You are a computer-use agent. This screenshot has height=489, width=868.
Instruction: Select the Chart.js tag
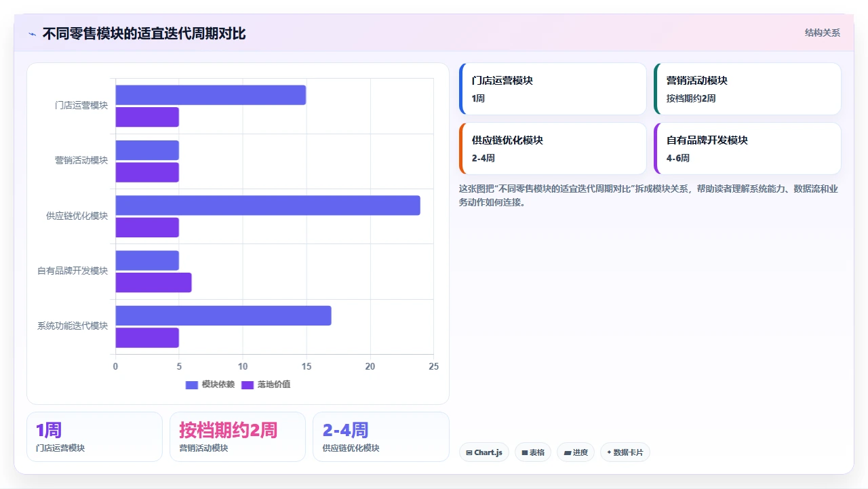[x=484, y=452]
